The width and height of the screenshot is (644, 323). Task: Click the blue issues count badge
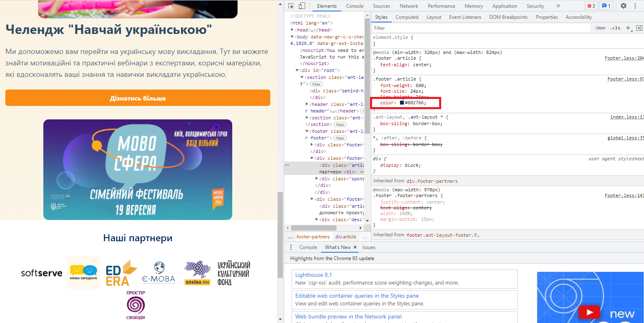(606, 6)
